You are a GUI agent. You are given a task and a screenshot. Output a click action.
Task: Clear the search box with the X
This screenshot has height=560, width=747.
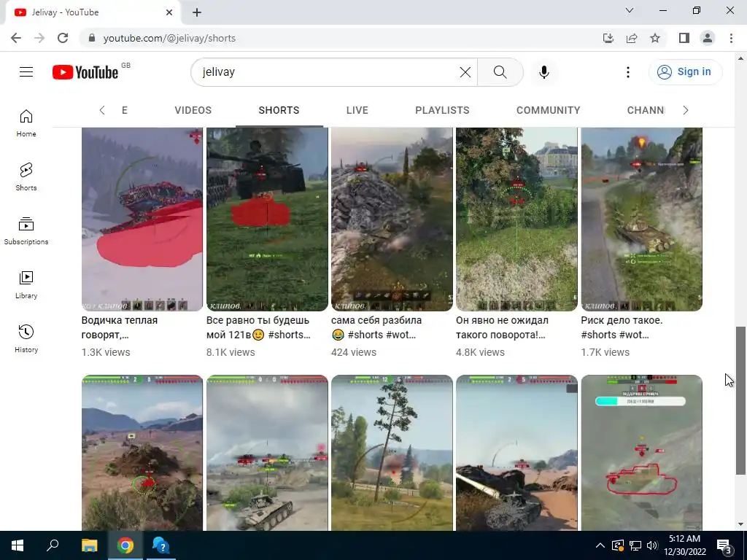tap(465, 72)
